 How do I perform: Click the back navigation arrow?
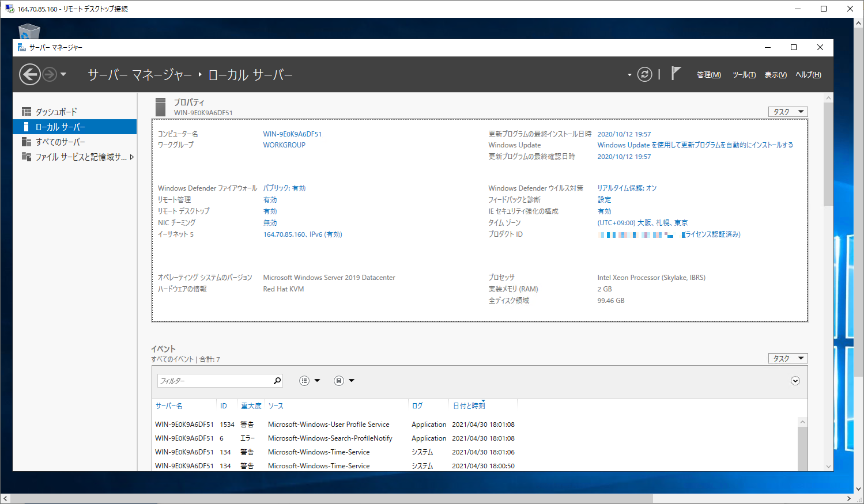pos(29,74)
